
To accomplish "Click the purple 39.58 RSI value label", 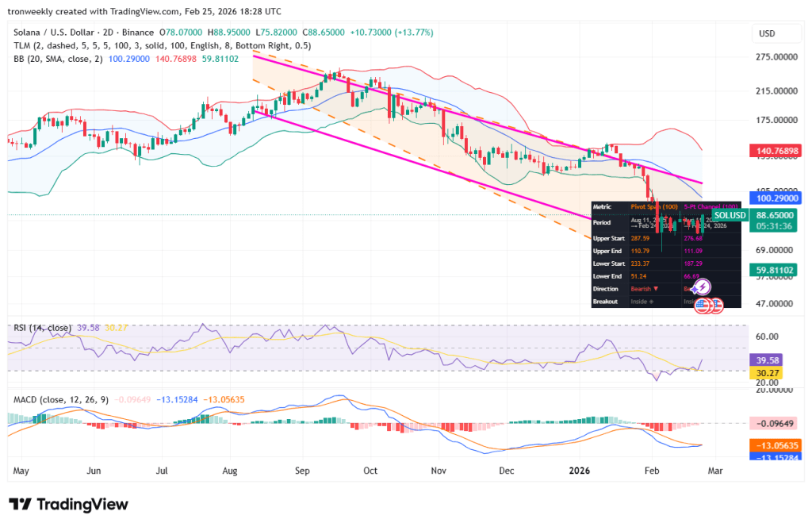I will coord(767,360).
